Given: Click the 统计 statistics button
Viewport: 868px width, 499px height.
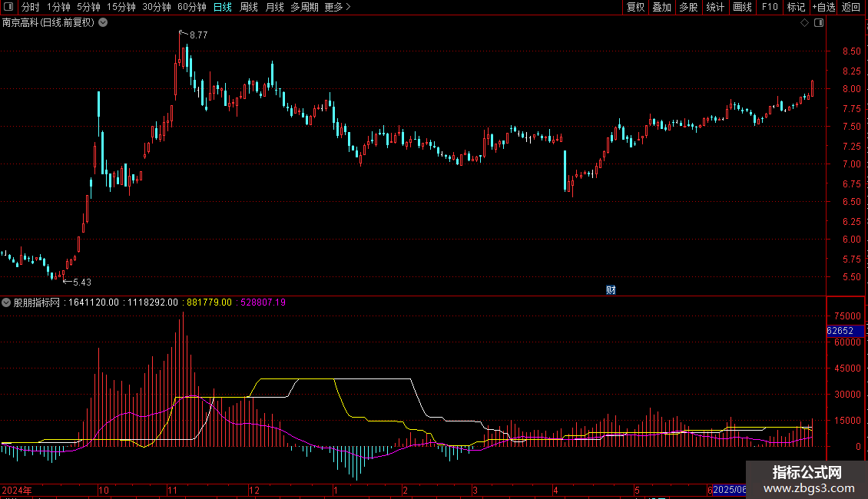Looking at the screenshot, I should tap(715, 7).
